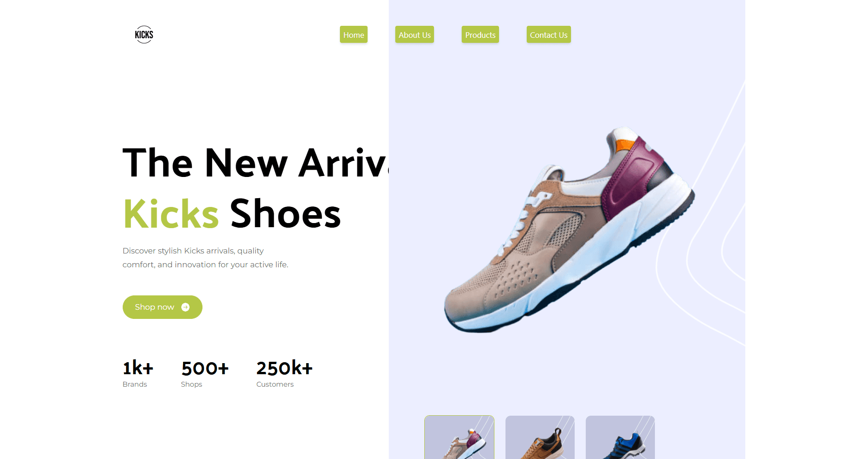This screenshot has height=459, width=868.
Task: Click the 1k+ Brands statistic
Action: 138,374
